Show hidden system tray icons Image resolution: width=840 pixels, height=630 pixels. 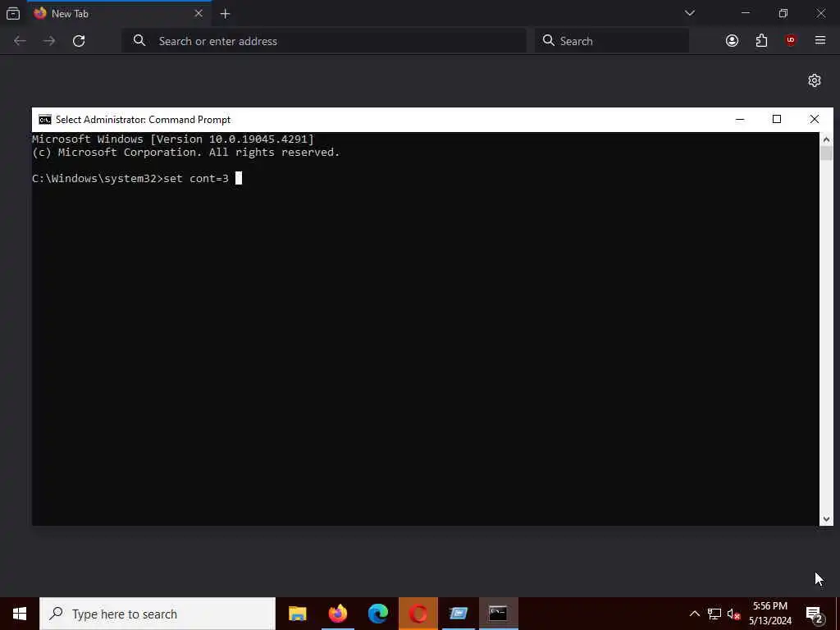point(694,614)
